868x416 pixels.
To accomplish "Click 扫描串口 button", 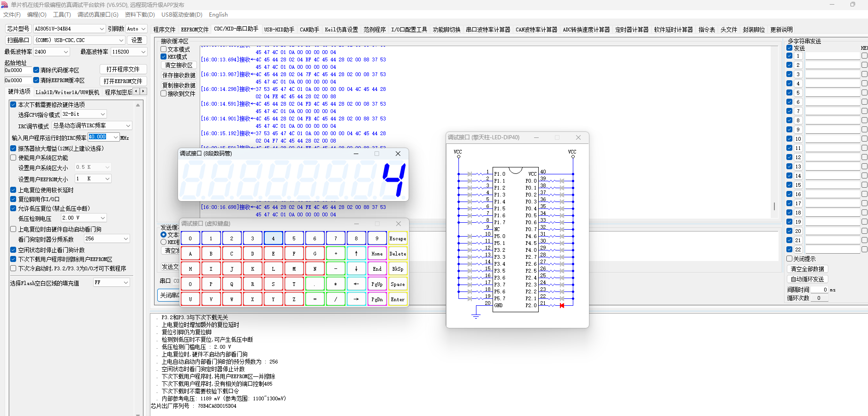I will [18, 40].
